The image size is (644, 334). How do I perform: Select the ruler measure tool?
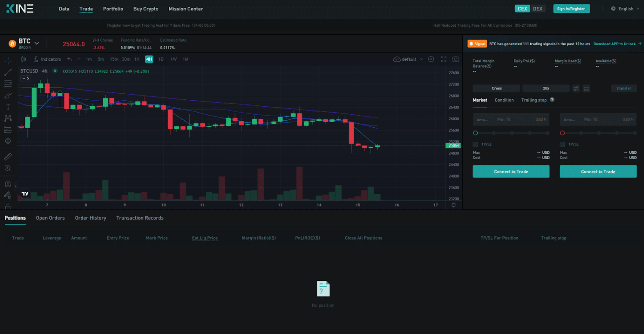(x=8, y=156)
